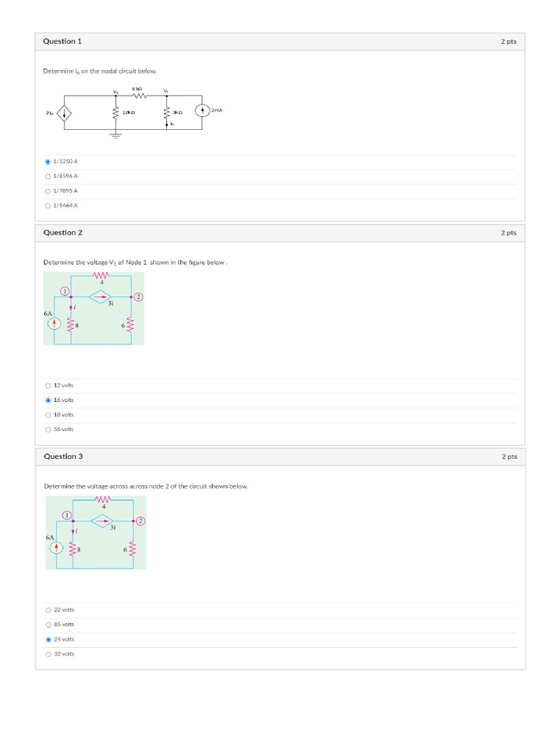
Task: Click the Question 3 heading
Action: click(x=63, y=457)
